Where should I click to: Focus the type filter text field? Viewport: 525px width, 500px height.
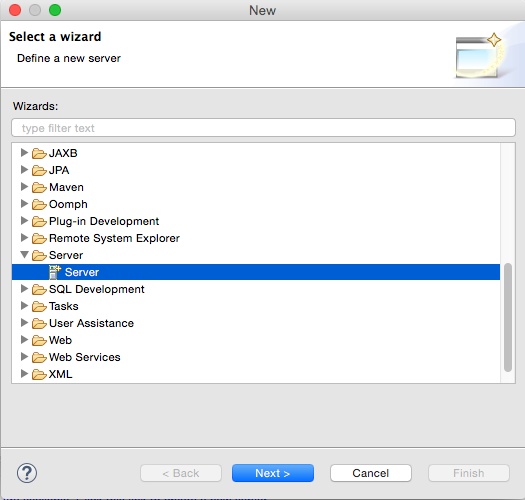(263, 128)
